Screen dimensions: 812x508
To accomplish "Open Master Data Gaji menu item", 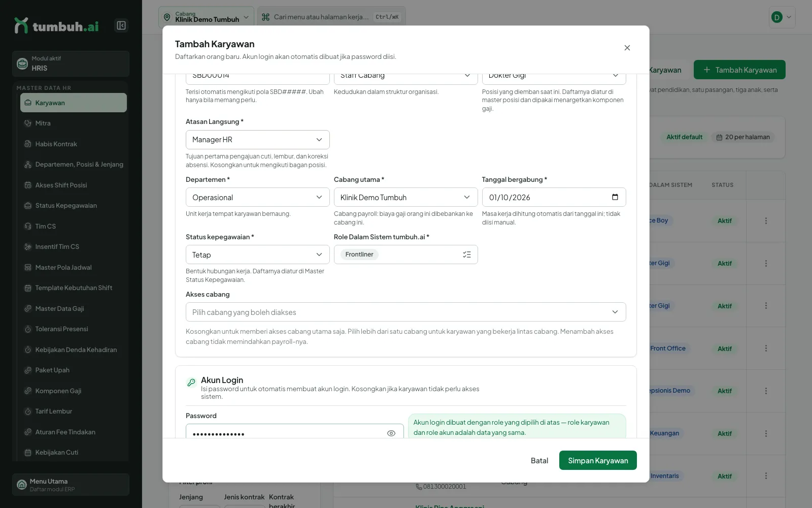I will (74, 308).
